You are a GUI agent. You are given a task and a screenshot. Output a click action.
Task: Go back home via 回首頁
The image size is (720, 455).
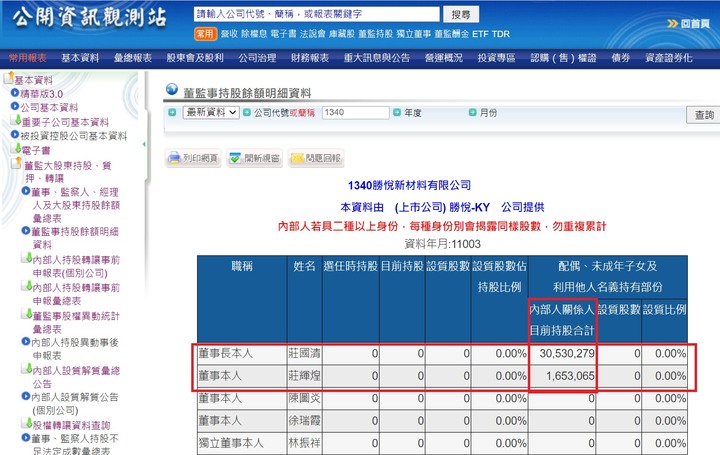pyautogui.click(x=688, y=23)
